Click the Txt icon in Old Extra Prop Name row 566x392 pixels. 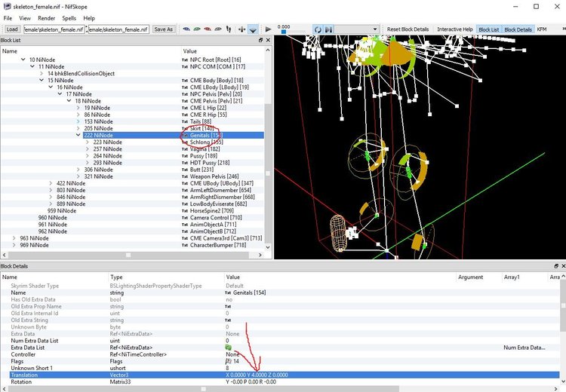228,307
